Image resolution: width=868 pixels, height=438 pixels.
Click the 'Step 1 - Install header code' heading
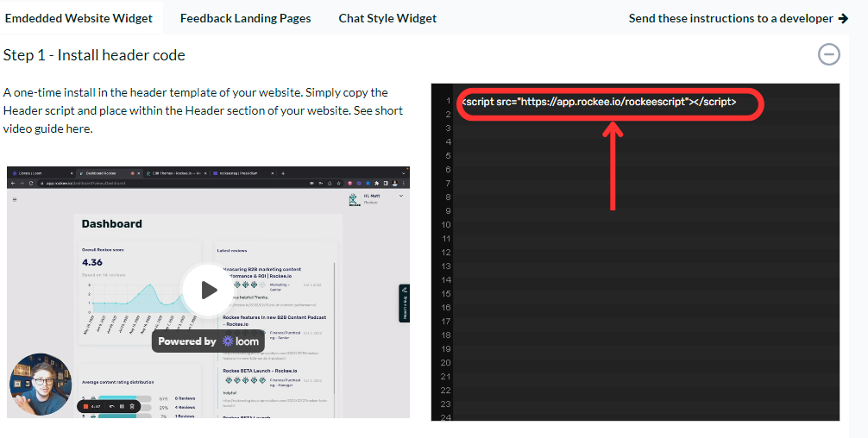tap(94, 55)
